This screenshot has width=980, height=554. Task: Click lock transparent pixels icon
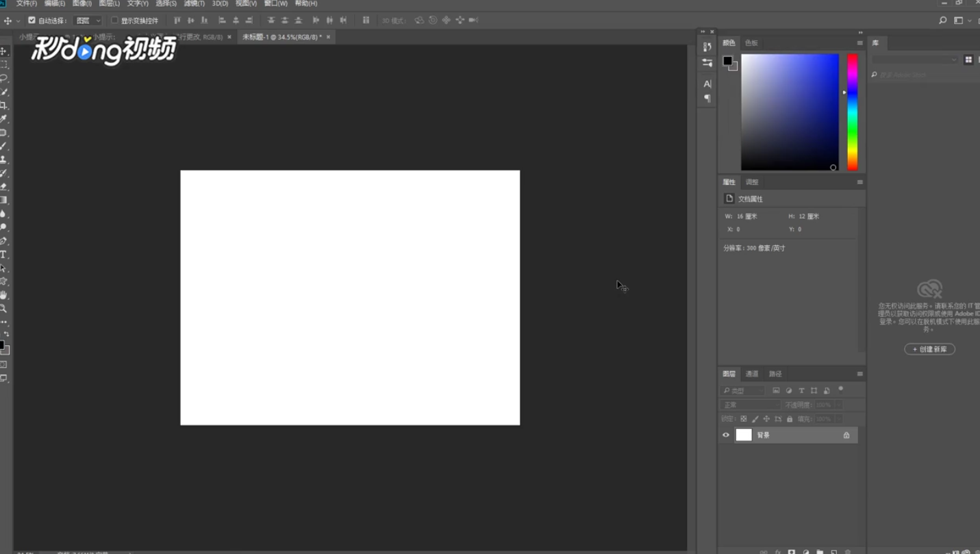click(x=744, y=418)
